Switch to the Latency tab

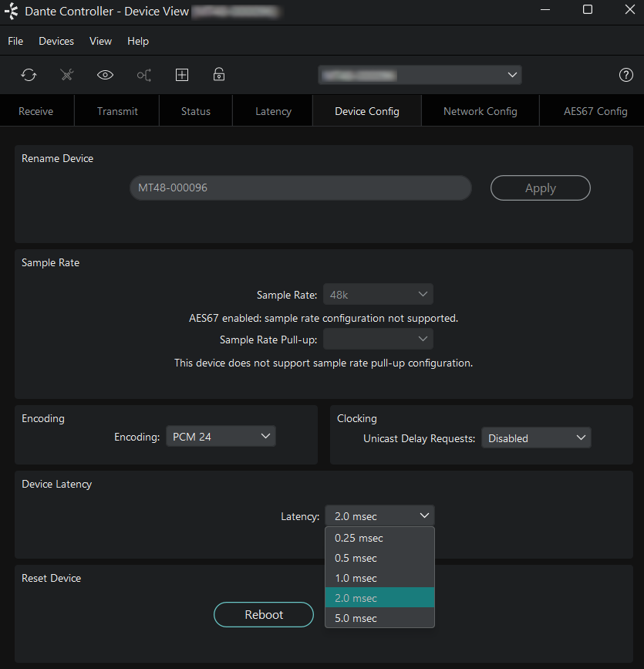point(273,111)
